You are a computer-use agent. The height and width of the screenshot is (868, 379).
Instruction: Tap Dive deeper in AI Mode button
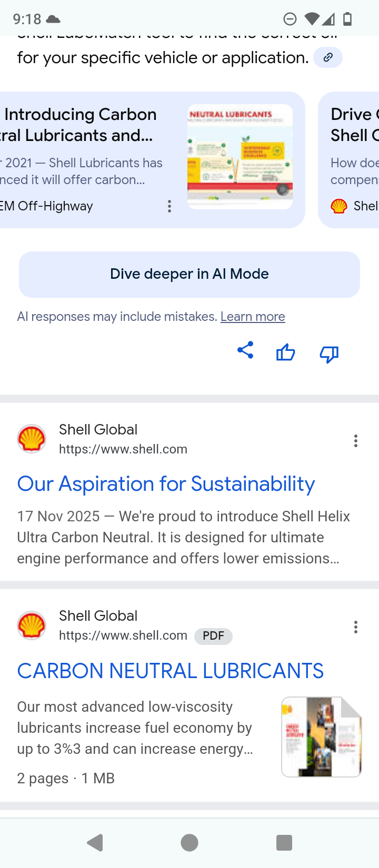pos(189,274)
